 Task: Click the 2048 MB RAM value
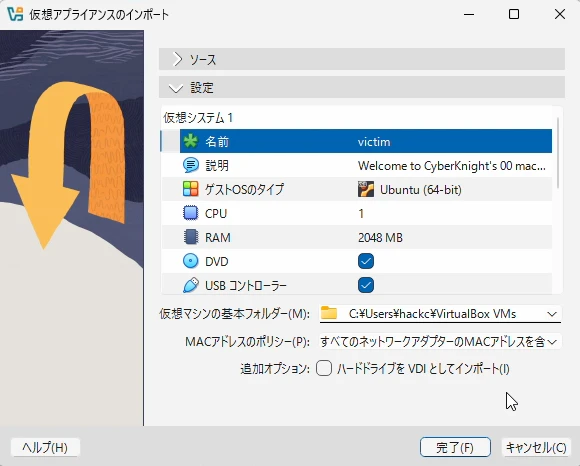coord(380,237)
